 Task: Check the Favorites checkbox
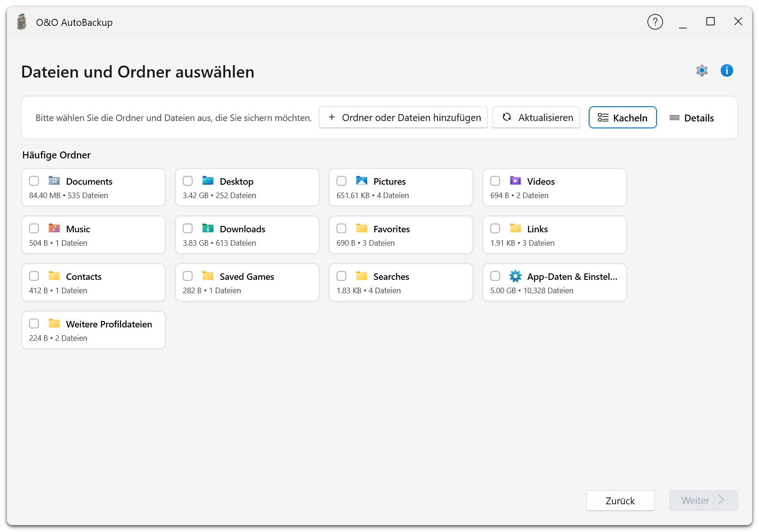coord(342,229)
